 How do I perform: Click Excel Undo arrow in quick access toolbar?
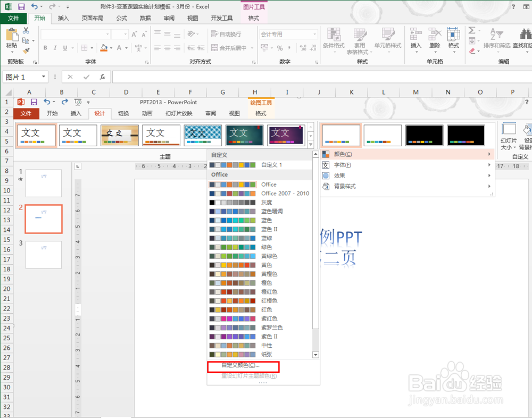(x=35, y=6)
